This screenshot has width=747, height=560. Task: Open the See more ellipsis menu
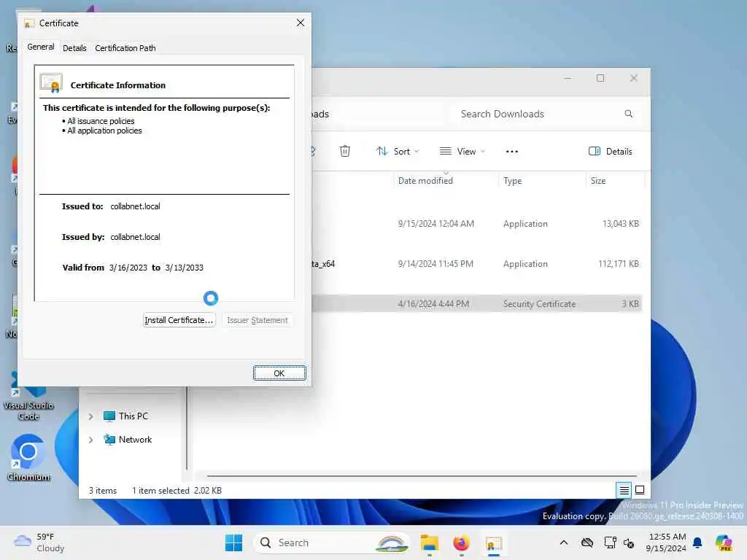pyautogui.click(x=511, y=152)
